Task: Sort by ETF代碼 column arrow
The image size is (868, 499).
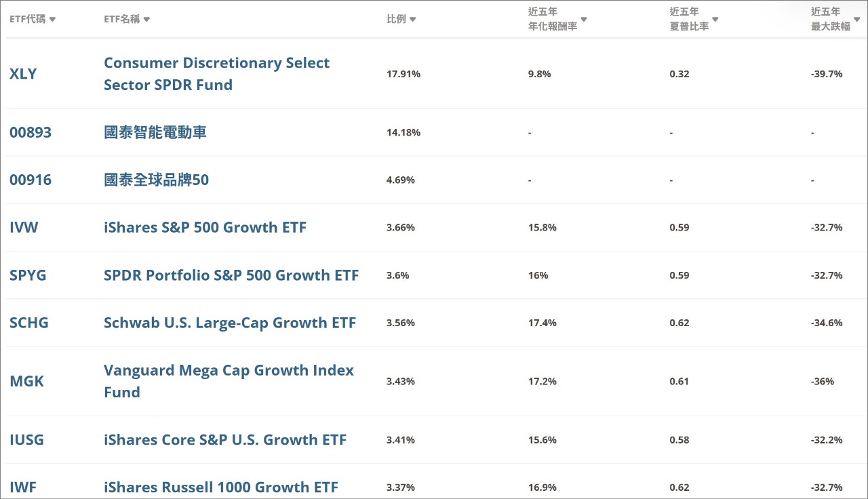Action: 53,20
